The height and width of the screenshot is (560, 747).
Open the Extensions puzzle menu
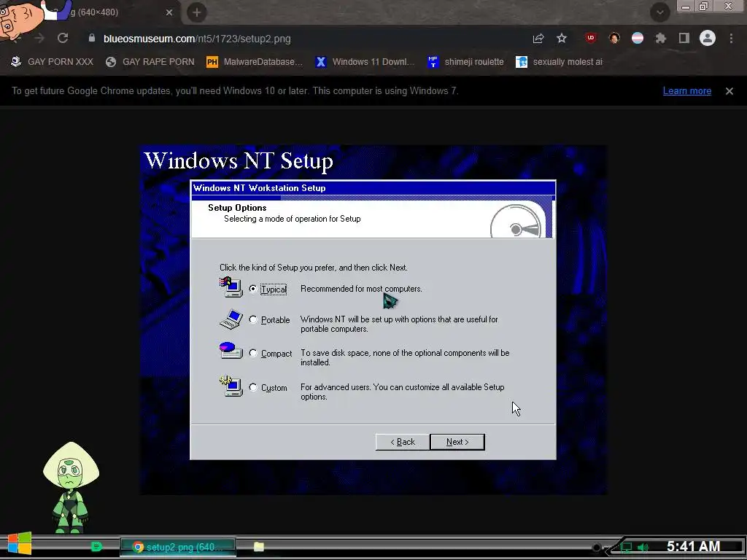661,38
